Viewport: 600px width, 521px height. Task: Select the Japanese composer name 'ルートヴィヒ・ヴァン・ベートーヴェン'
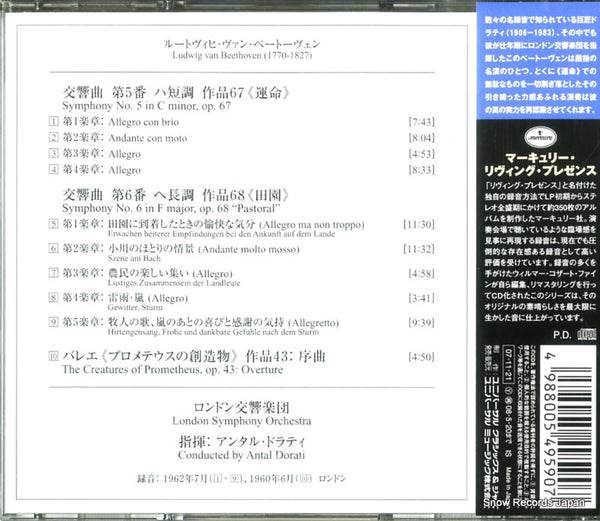(242, 44)
